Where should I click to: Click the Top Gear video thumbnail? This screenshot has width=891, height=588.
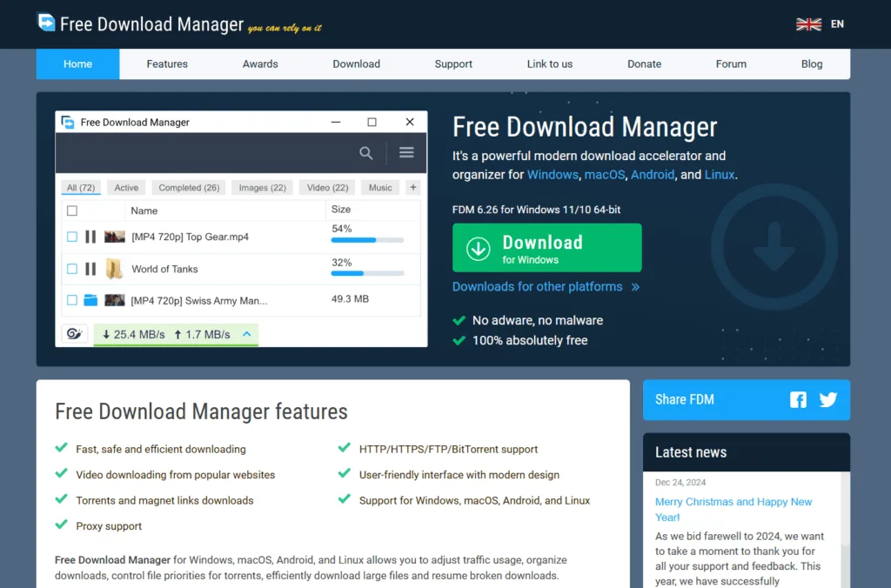click(x=114, y=237)
